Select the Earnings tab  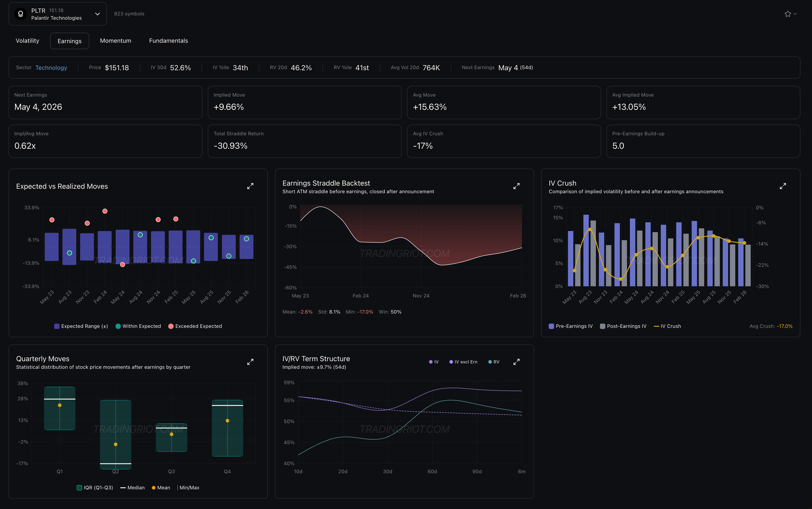point(69,41)
